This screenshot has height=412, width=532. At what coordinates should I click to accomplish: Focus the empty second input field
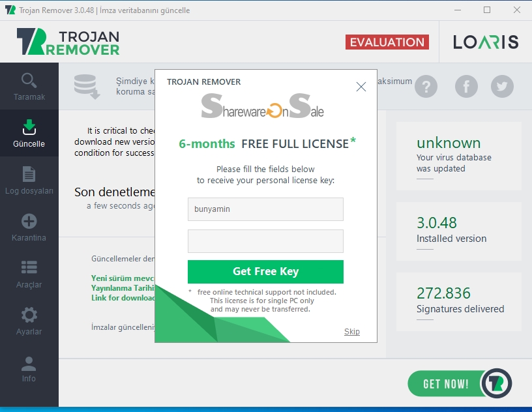point(265,241)
